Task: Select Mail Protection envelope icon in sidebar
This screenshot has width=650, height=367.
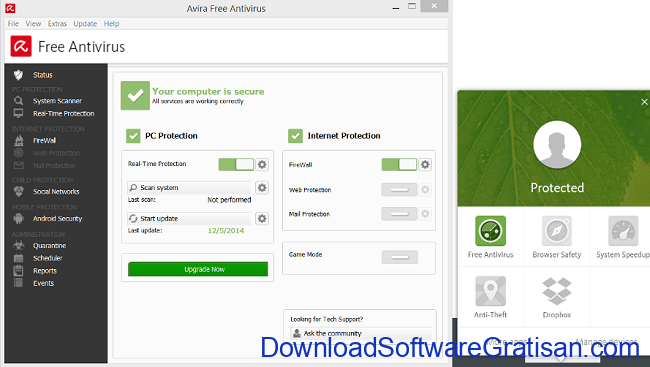Action: tap(19, 165)
